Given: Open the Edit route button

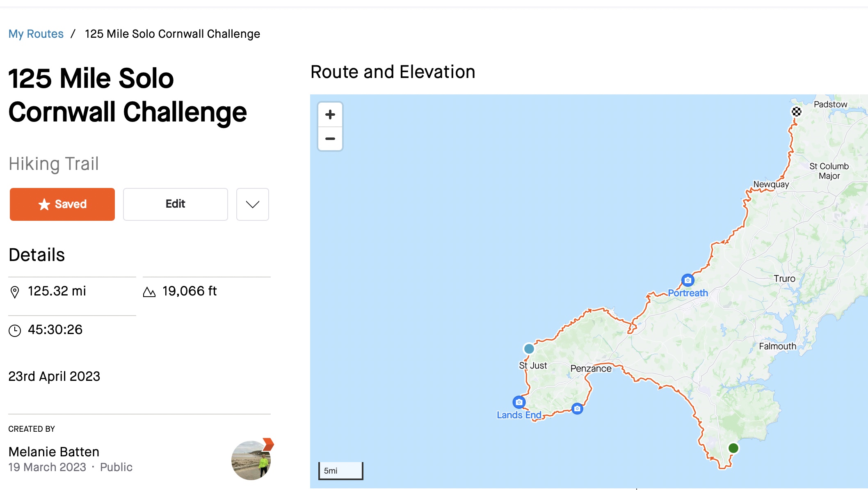Looking at the screenshot, I should [x=176, y=204].
